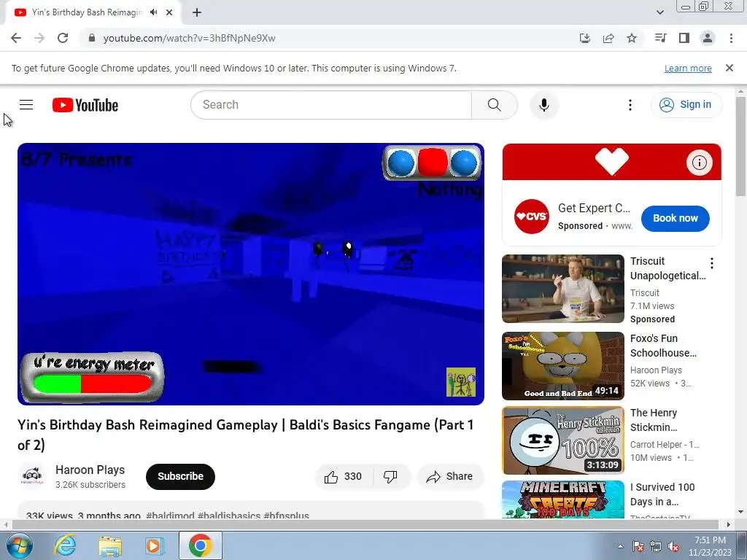Share the video
This screenshot has height=560, width=747.
[450, 477]
